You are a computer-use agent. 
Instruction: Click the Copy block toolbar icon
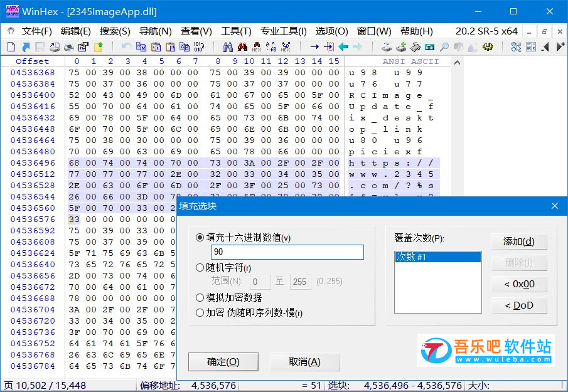141,46
